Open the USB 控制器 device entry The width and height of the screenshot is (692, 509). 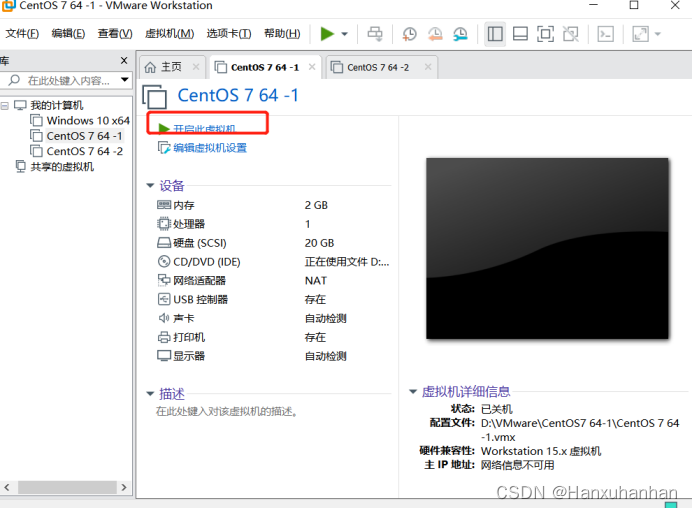point(200,300)
